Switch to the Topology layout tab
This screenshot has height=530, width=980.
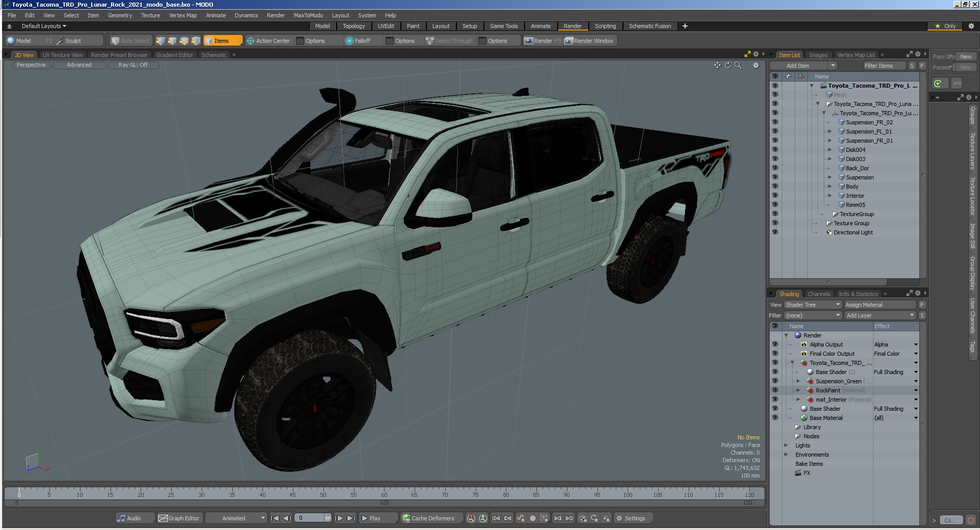click(353, 26)
